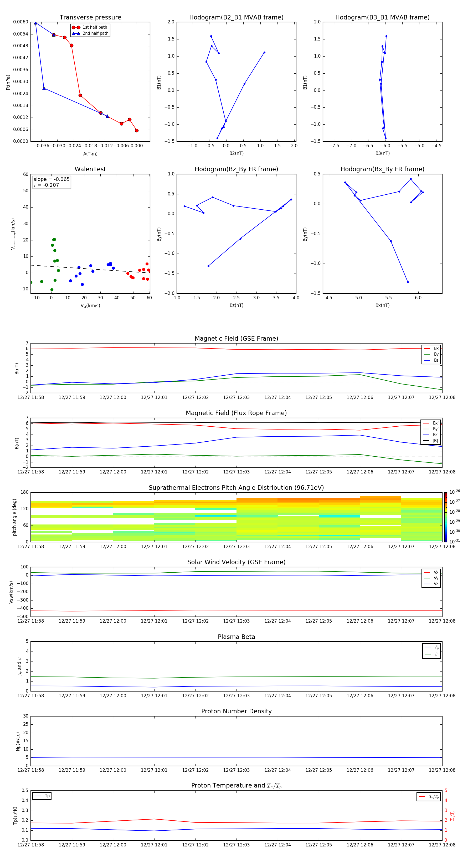The image size is (473, 868).
Task: Click the Plasma Beta legend box
Action: click(x=431, y=651)
